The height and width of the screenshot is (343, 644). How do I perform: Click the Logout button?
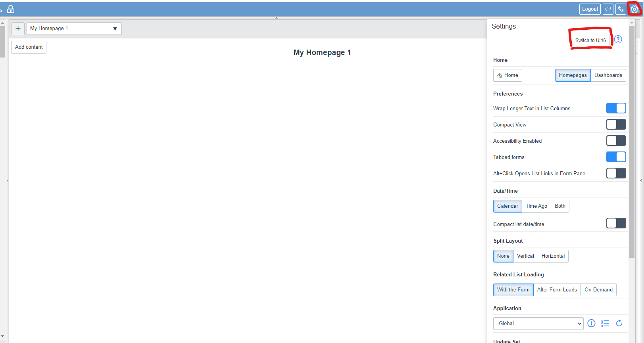click(x=590, y=9)
